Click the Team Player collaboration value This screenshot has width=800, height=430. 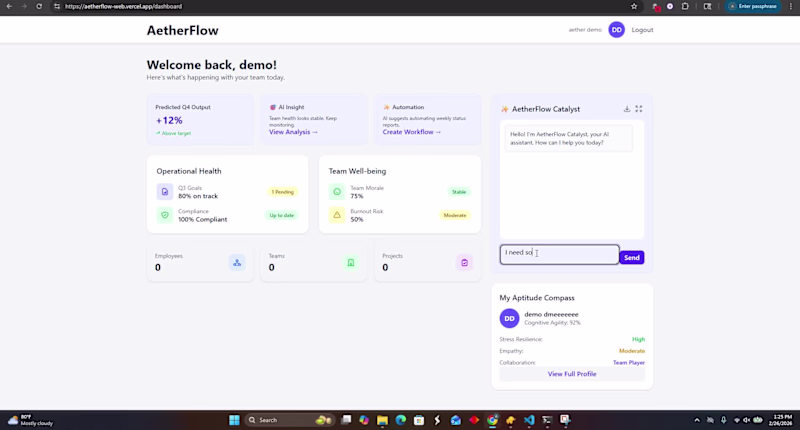point(629,363)
